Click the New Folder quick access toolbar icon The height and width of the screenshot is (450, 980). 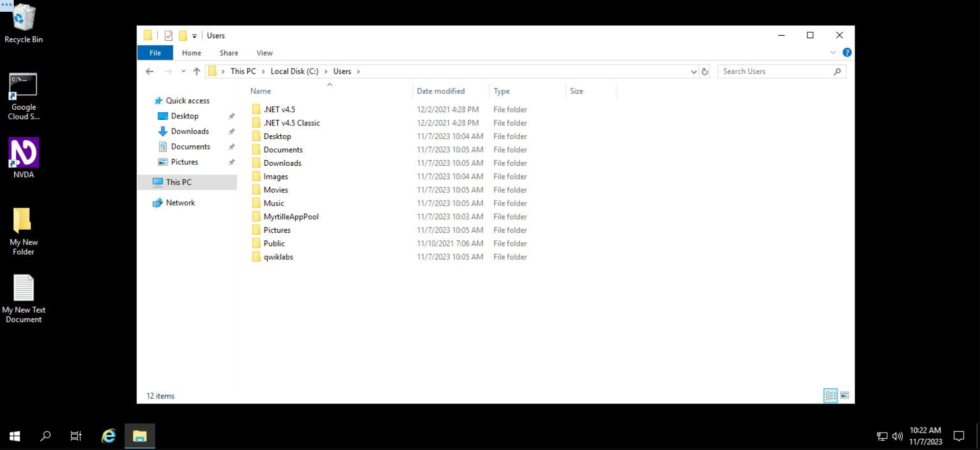click(x=182, y=36)
